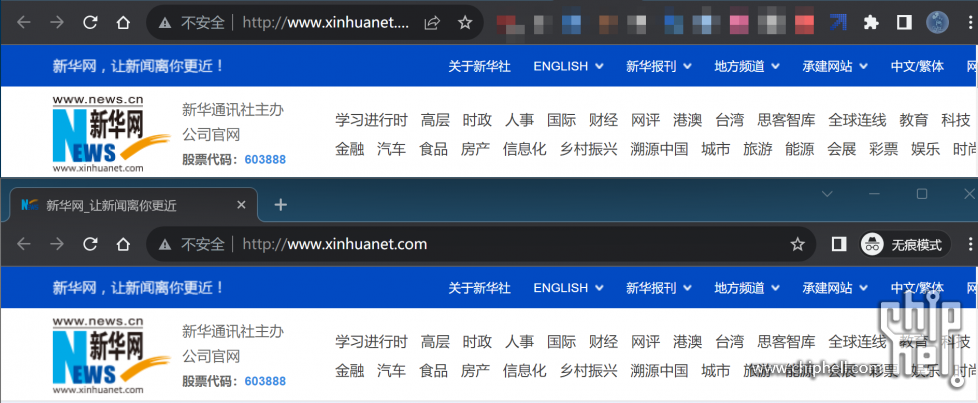Open 金融 channel in incognito window
Image resolution: width=978 pixels, height=403 pixels.
point(349,371)
